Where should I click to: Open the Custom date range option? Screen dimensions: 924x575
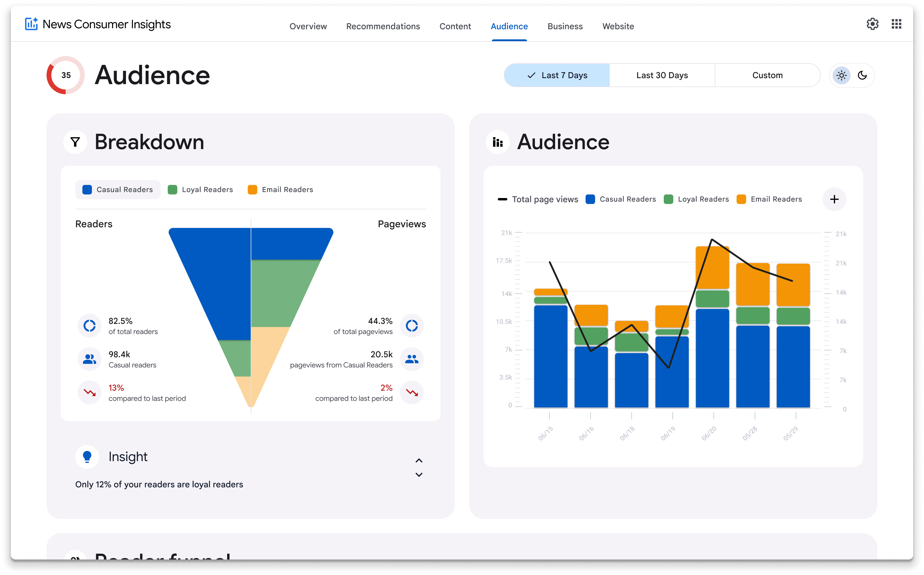[x=767, y=75]
